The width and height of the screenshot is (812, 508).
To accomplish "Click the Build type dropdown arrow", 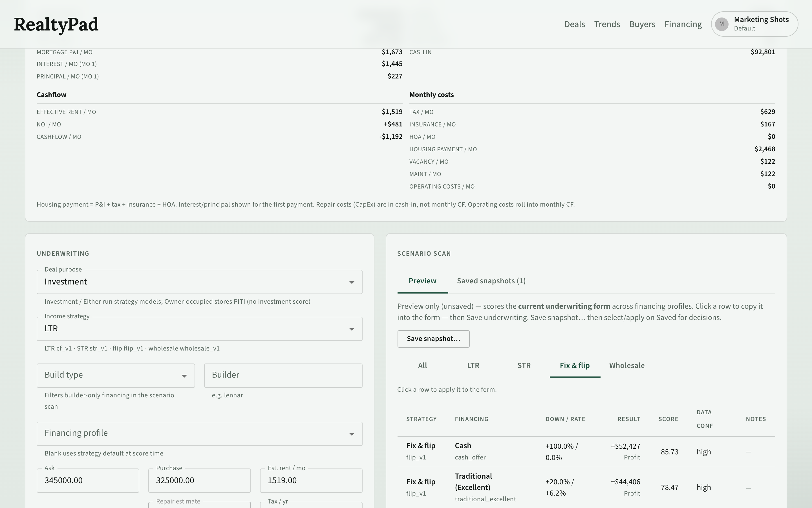I will (184, 376).
